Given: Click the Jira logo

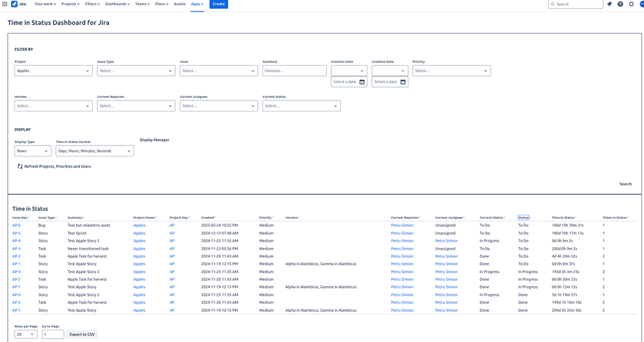Looking at the screenshot, I should [19, 4].
